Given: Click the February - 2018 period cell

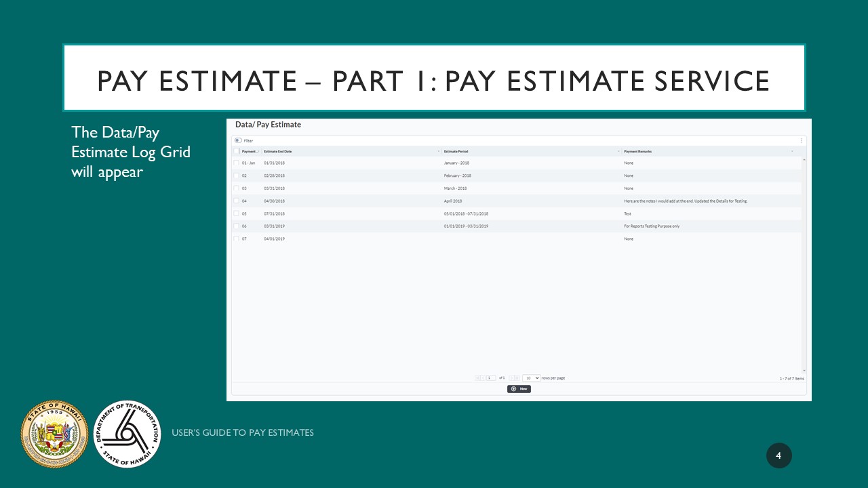Looking at the screenshot, I should (x=457, y=176).
